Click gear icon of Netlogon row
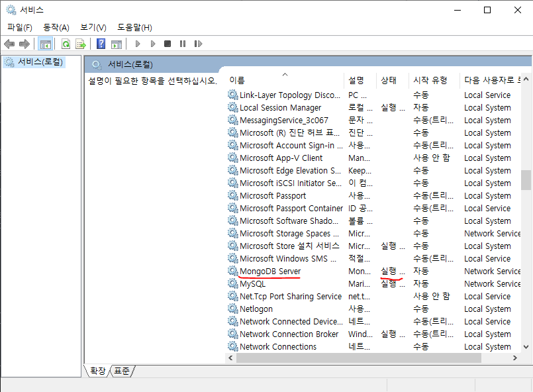 [233, 309]
